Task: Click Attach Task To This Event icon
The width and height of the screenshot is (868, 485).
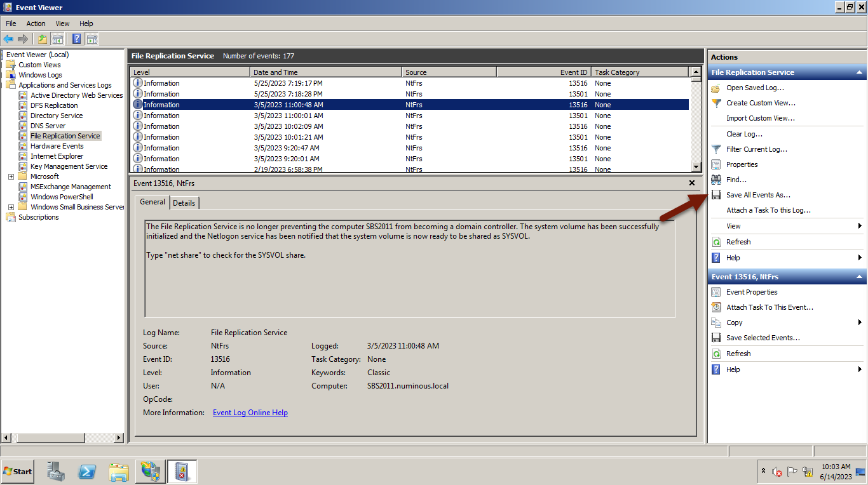Action: [716, 307]
